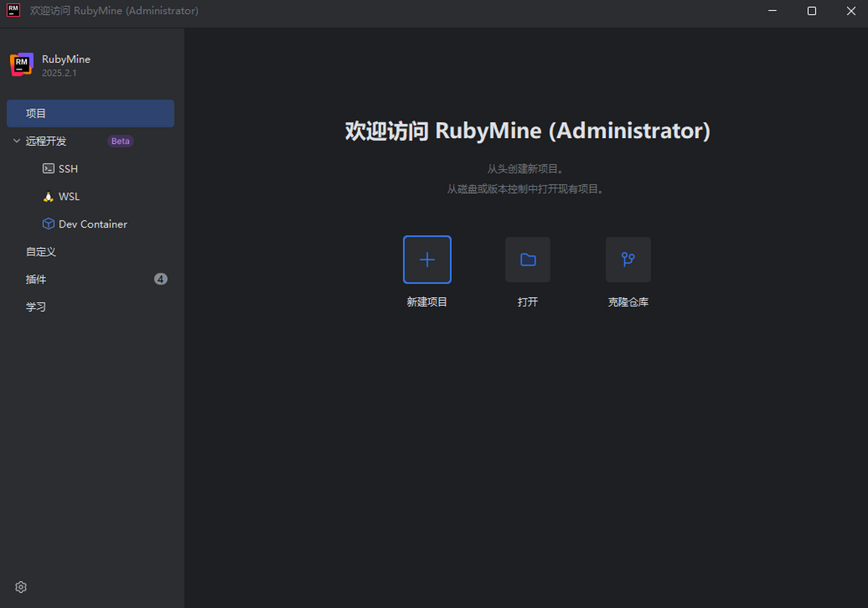Viewport: 868px width, 608px height.
Task: Click the 新建项目 button
Action: [427, 302]
